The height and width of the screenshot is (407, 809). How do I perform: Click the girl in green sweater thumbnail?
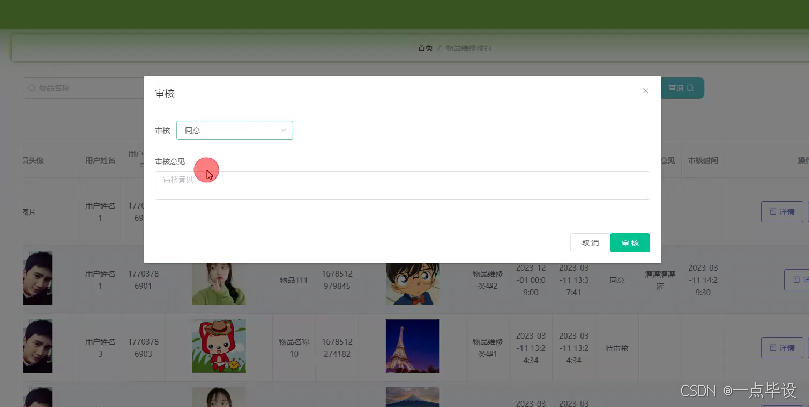(219, 283)
